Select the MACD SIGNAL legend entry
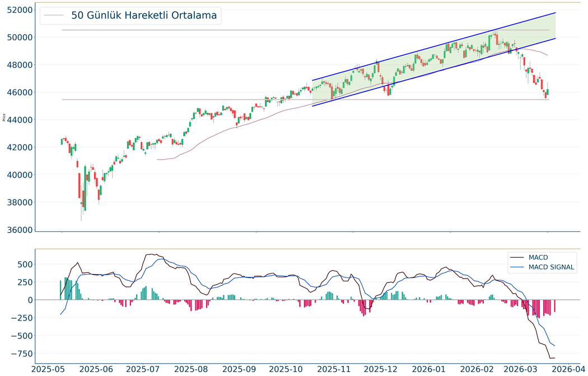Viewport: 588px width, 376px height. click(551, 267)
